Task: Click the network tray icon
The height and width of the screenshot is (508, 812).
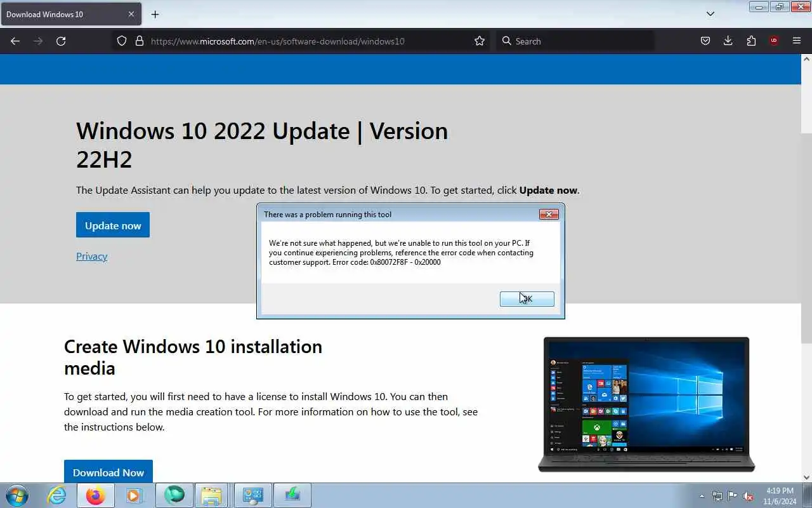Action: click(x=717, y=496)
